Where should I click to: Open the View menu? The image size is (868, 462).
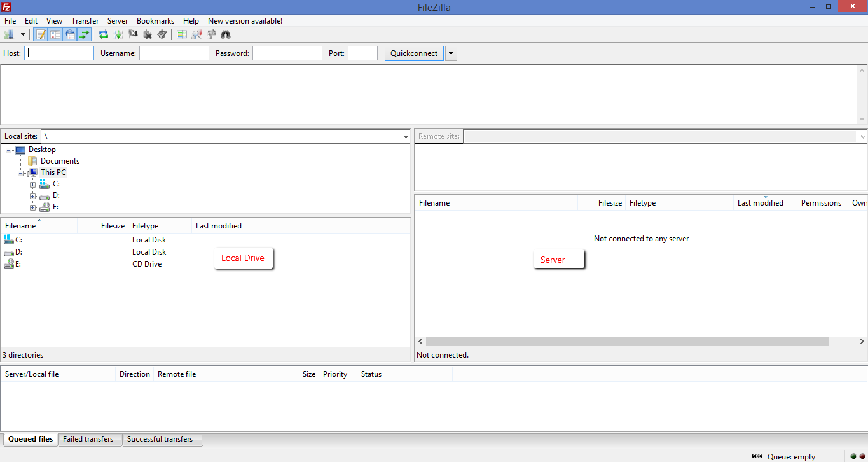(x=55, y=21)
